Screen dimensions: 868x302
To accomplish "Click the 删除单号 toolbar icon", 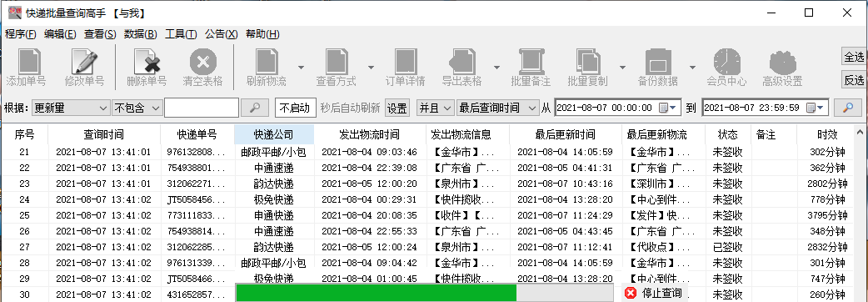I will (147, 61).
